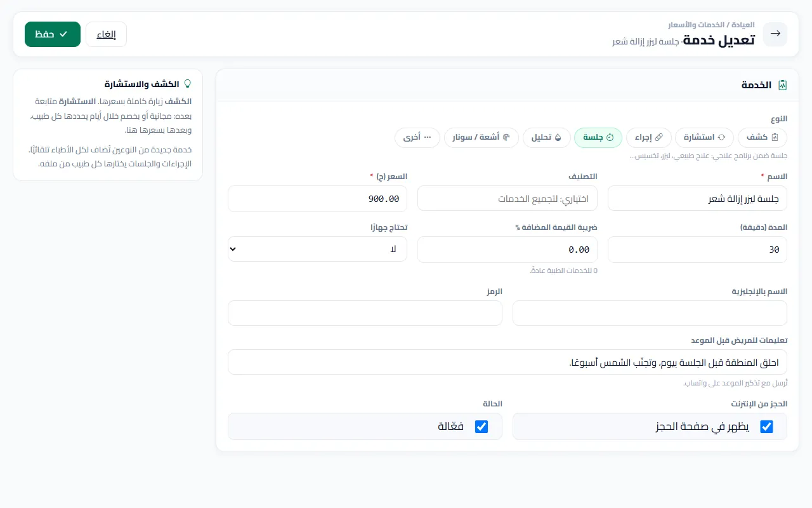Open الخدمات والأسعار breadcrumb link
Viewport: 812px width, 508px height.
pyautogui.click(x=696, y=25)
